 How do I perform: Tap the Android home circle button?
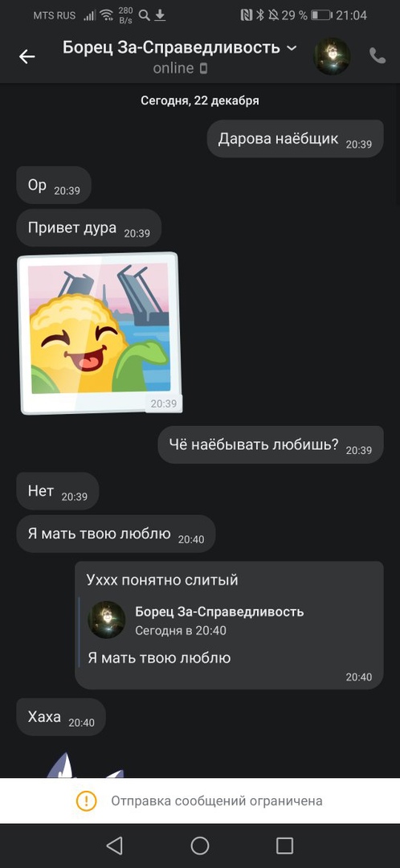click(x=200, y=845)
